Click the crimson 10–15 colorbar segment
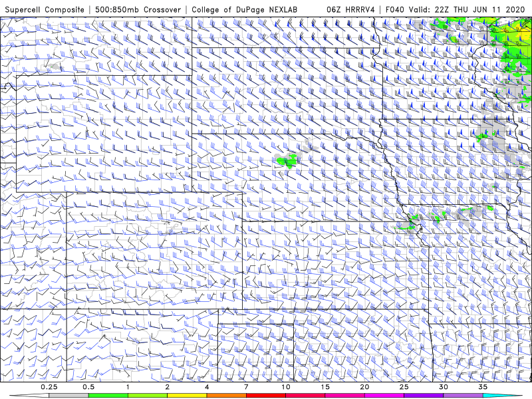The height and width of the screenshot is (399, 532). pos(305,396)
